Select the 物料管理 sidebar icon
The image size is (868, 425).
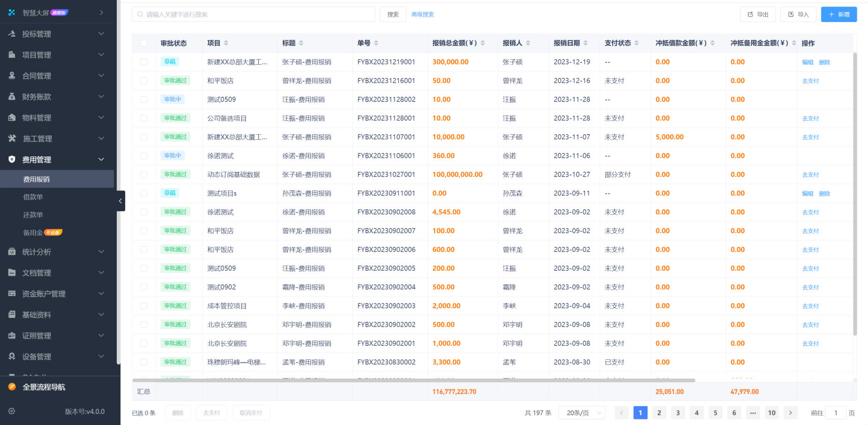12,118
